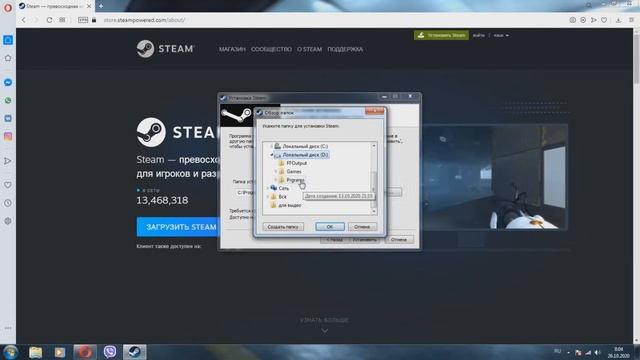
Task: Open Viber from taskbar
Action: [x=110, y=352]
